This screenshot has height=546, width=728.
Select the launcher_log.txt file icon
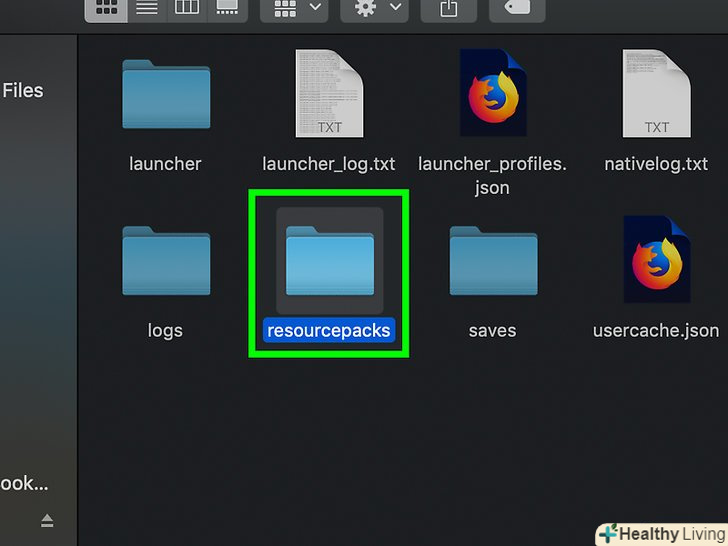pos(328,93)
